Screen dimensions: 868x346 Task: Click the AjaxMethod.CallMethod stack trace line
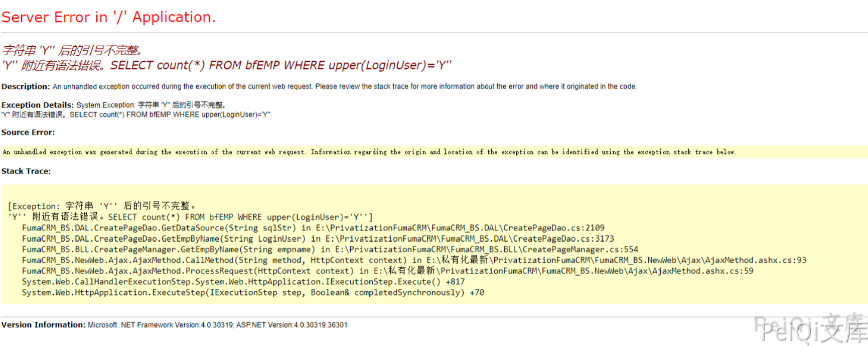pos(414,260)
